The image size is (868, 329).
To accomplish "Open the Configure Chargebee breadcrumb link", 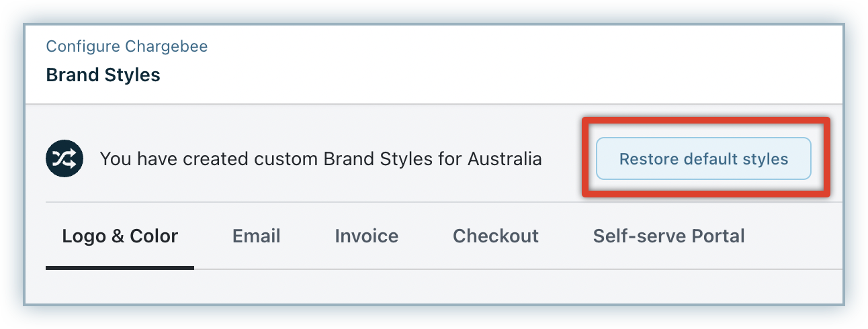I will (126, 46).
